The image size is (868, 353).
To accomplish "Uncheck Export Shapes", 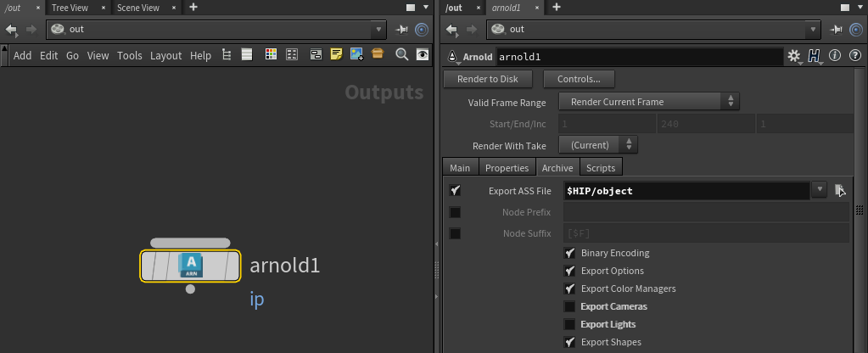I will 569,342.
